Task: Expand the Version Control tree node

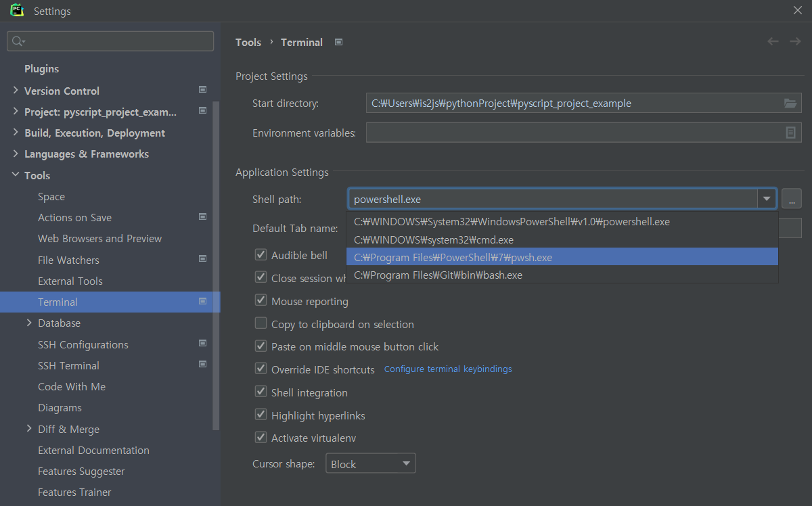Action: point(16,91)
